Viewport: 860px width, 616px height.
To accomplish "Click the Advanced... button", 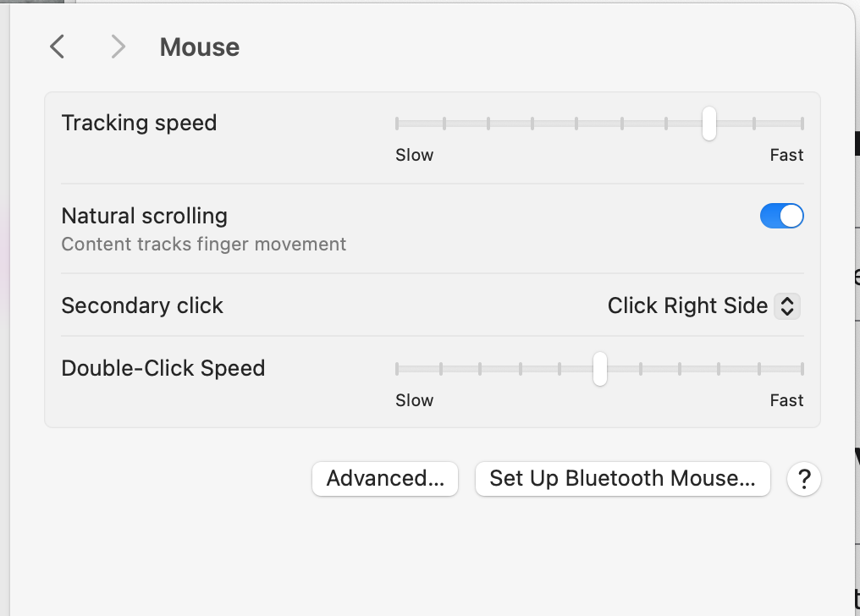I will [x=385, y=479].
